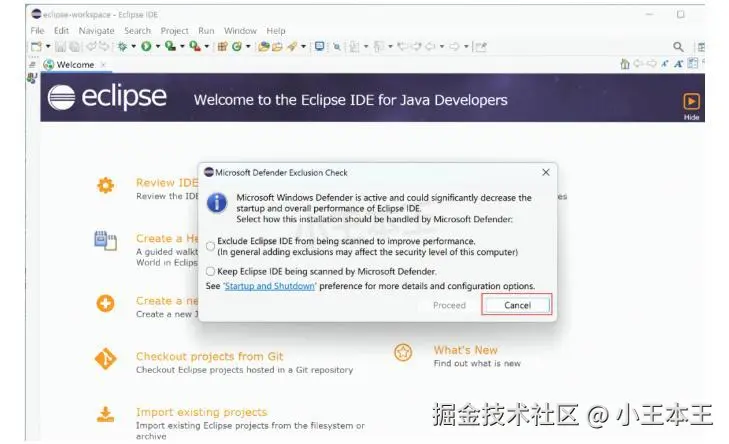Open the Navigate menu
This screenshot has height=444, width=729.
click(x=96, y=31)
